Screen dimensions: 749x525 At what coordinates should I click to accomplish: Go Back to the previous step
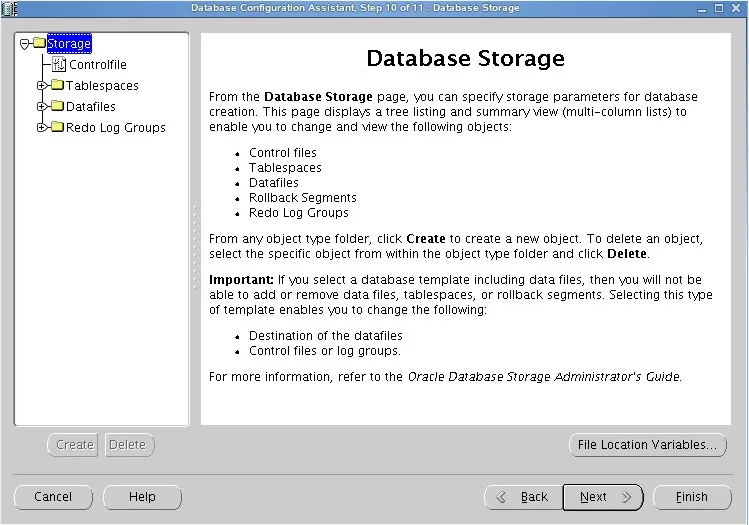523,497
